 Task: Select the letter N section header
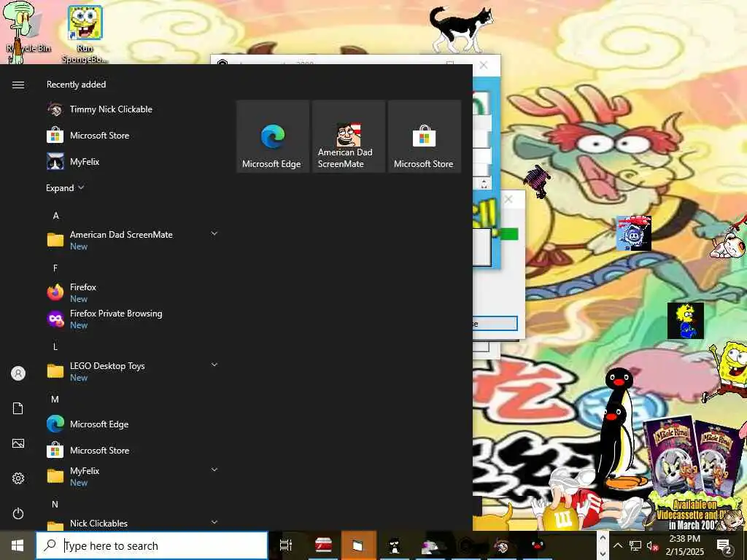pos(55,505)
